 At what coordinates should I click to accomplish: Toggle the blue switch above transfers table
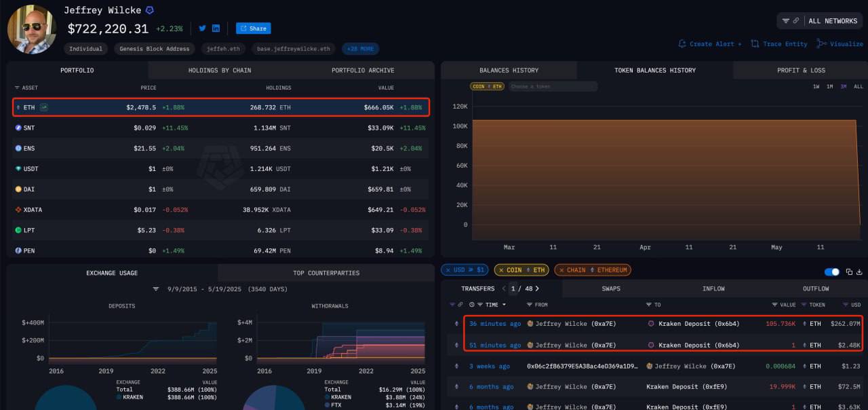(831, 272)
